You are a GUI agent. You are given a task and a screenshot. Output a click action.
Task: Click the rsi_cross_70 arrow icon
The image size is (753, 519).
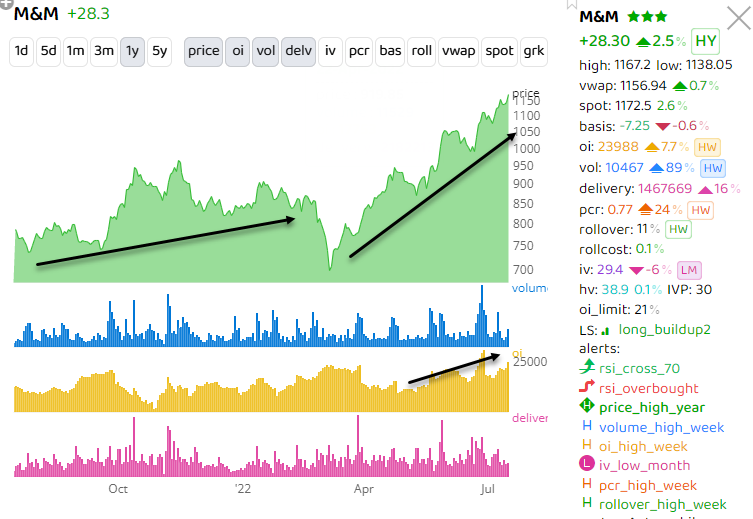(587, 367)
